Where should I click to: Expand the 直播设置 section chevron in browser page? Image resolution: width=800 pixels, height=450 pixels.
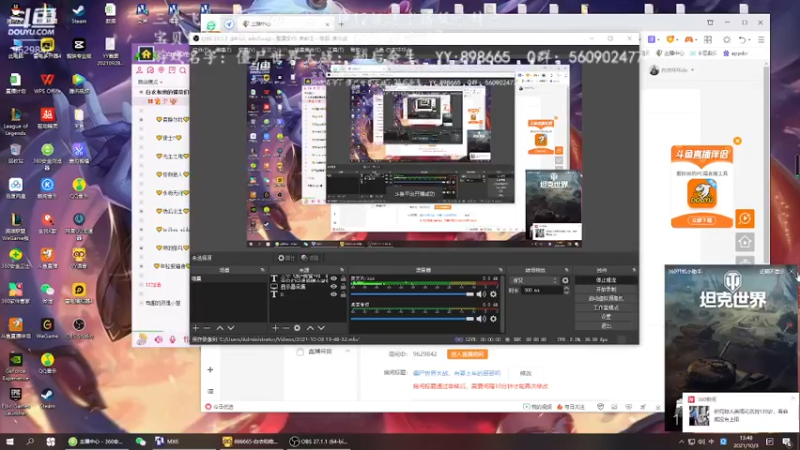[x=348, y=352]
